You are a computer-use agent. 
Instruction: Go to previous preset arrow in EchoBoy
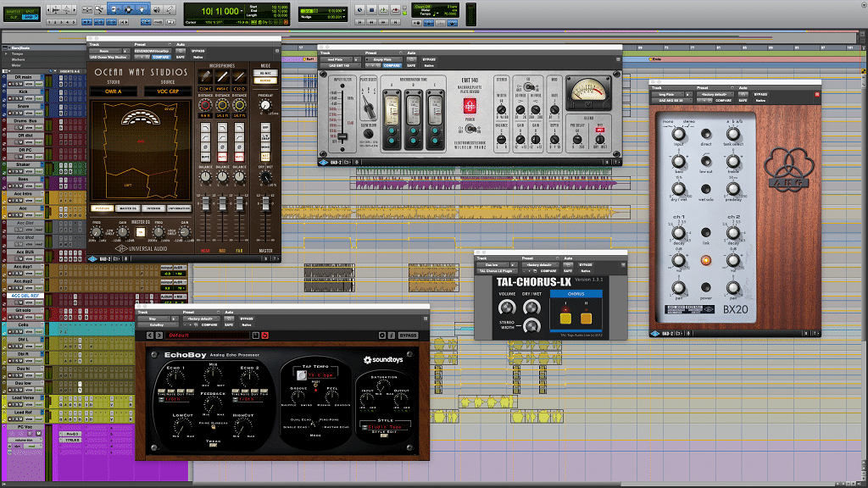click(x=150, y=335)
